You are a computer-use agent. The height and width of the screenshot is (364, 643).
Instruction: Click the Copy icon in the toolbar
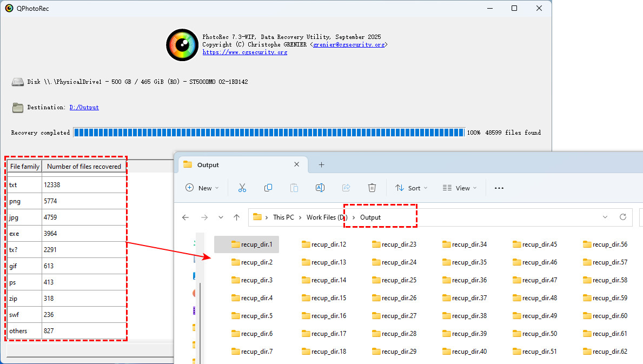268,188
